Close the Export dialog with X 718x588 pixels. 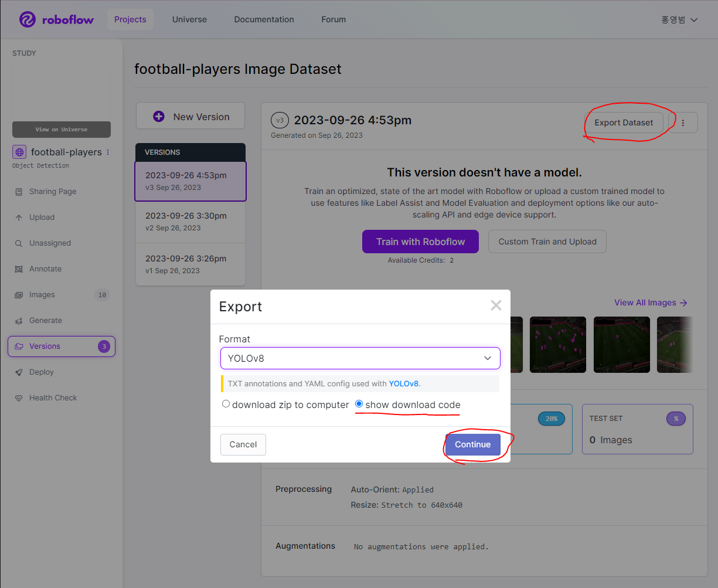[496, 305]
